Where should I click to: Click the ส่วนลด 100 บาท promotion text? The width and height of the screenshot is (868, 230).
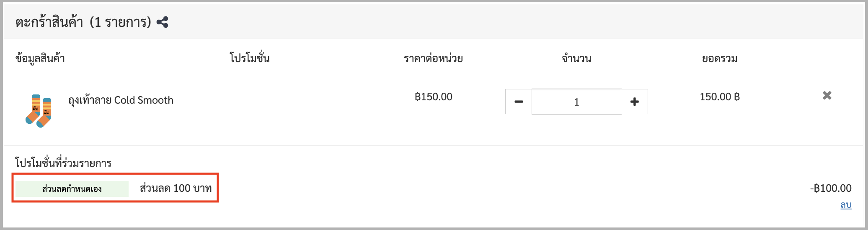pos(176,188)
